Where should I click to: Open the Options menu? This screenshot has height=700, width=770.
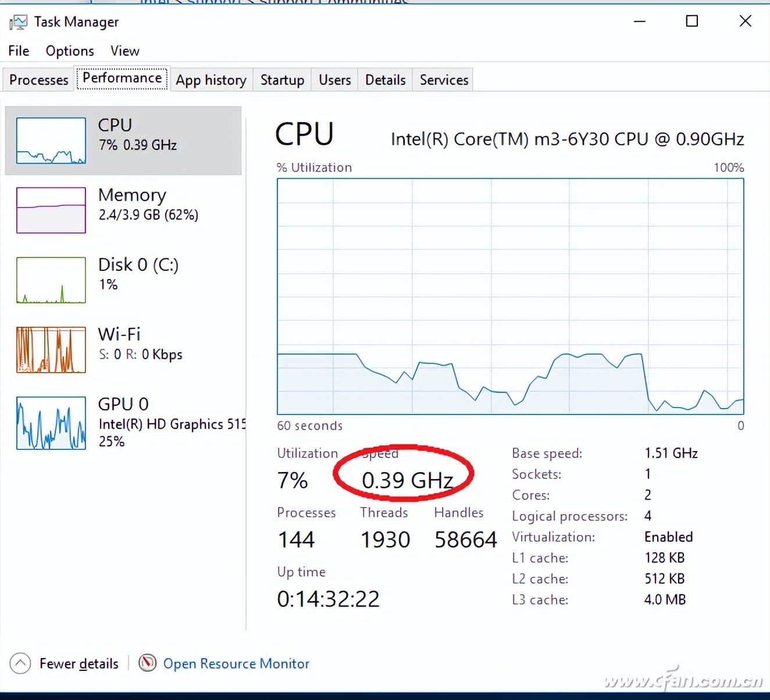[x=70, y=51]
